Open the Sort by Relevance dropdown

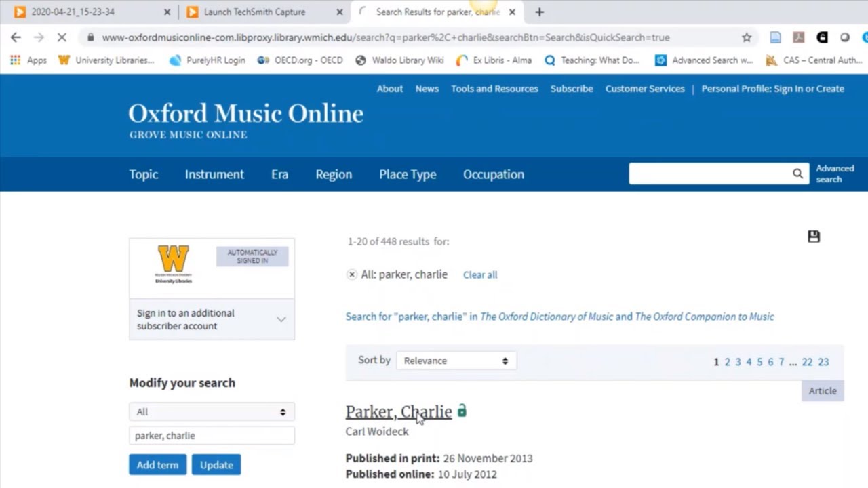point(456,361)
